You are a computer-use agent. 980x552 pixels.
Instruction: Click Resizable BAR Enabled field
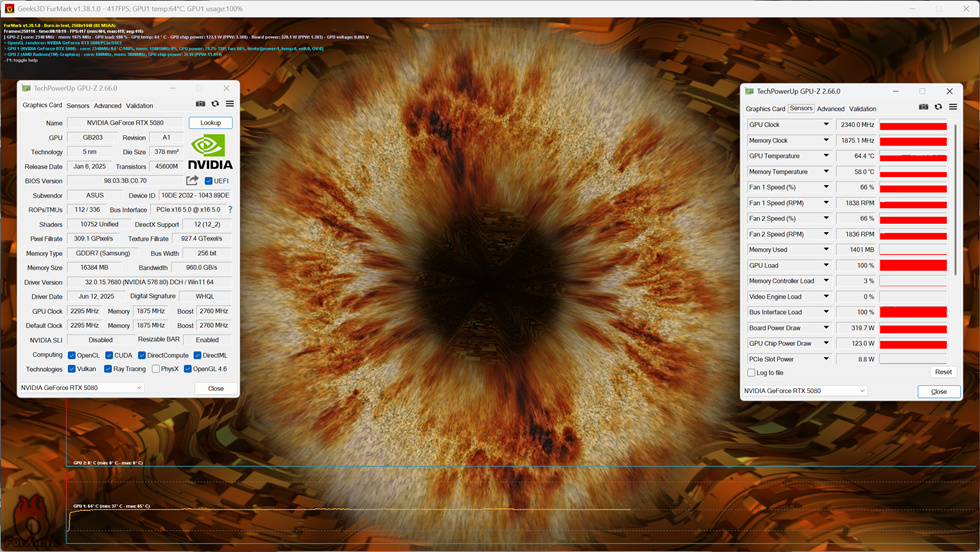point(207,340)
